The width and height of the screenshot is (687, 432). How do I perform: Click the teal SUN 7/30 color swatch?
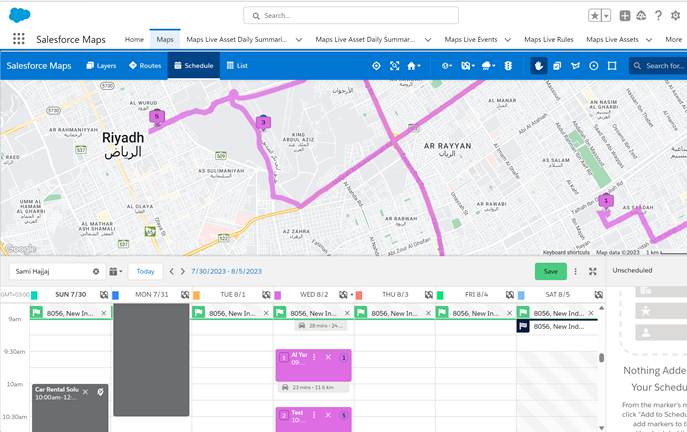point(34,295)
